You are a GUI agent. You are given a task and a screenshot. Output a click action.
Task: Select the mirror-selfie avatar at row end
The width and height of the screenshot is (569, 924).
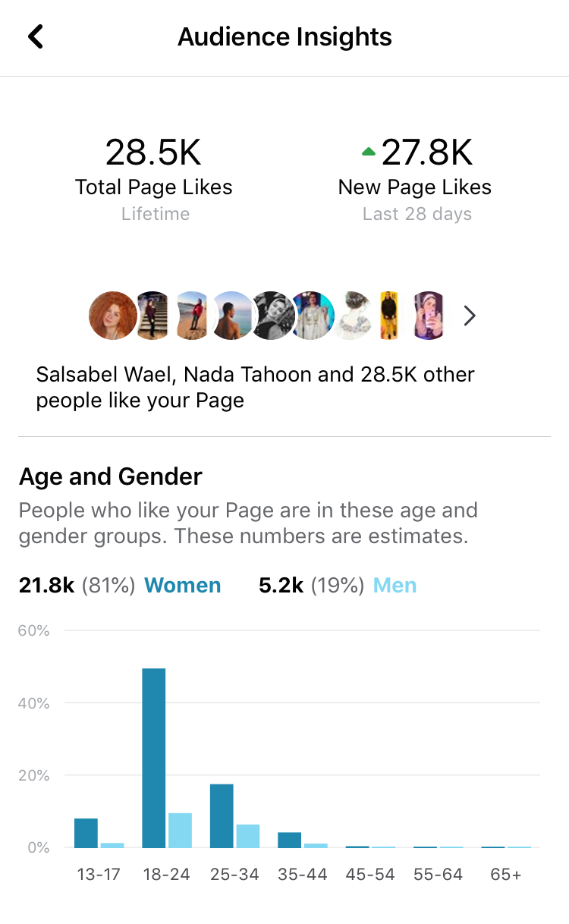click(x=429, y=316)
